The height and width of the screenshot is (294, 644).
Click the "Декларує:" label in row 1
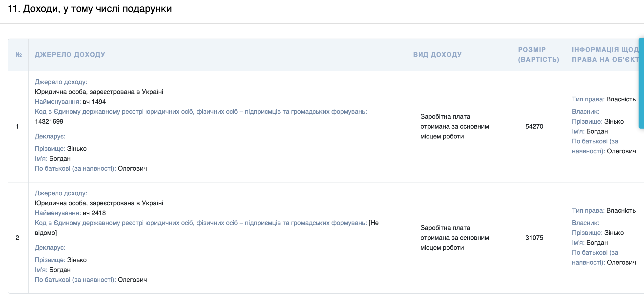[50, 136]
